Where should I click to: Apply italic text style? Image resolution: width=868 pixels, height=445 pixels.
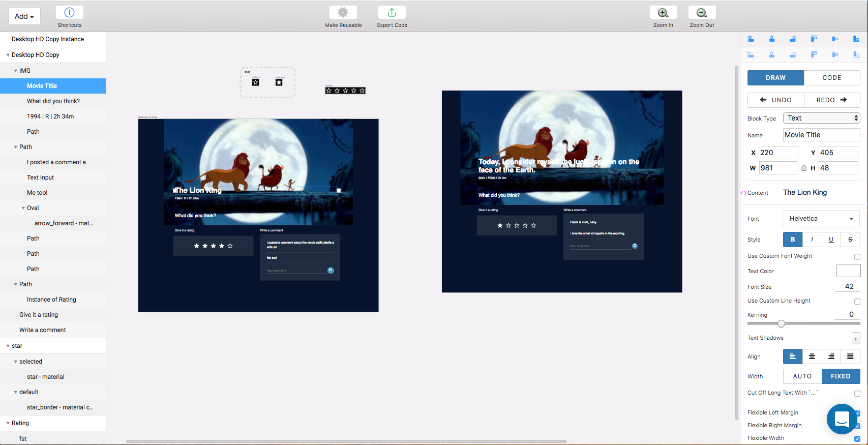click(x=812, y=240)
